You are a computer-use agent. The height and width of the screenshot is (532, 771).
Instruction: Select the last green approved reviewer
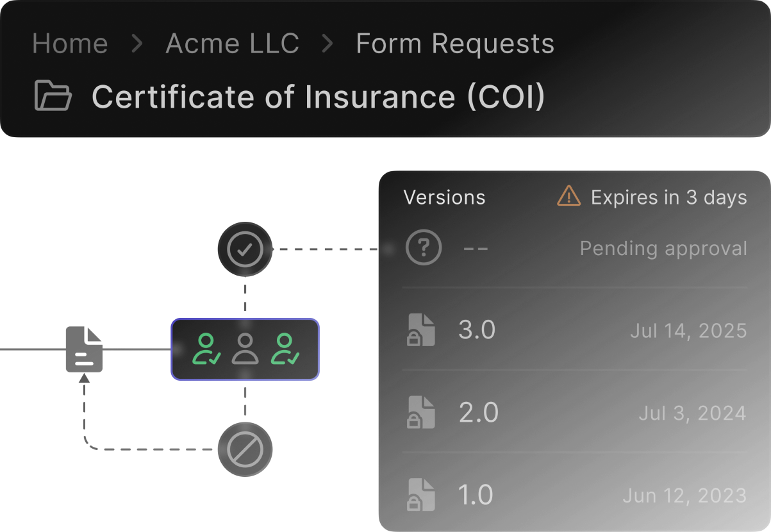point(285,349)
